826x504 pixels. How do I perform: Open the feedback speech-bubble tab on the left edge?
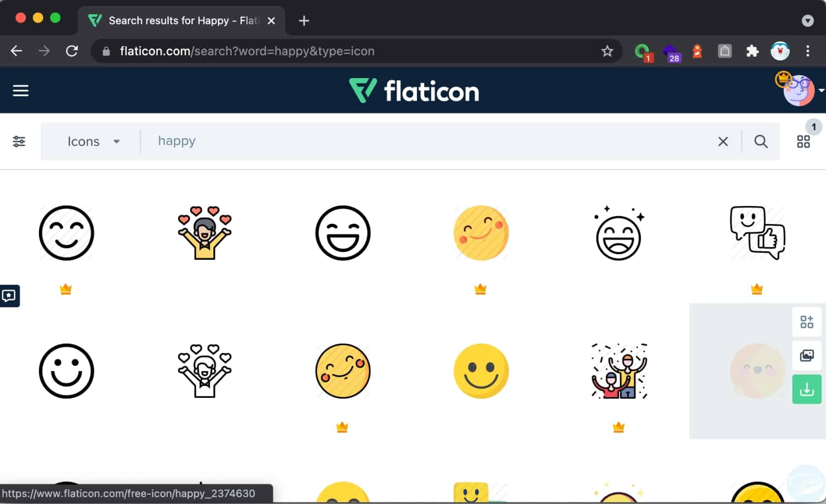pos(8,296)
